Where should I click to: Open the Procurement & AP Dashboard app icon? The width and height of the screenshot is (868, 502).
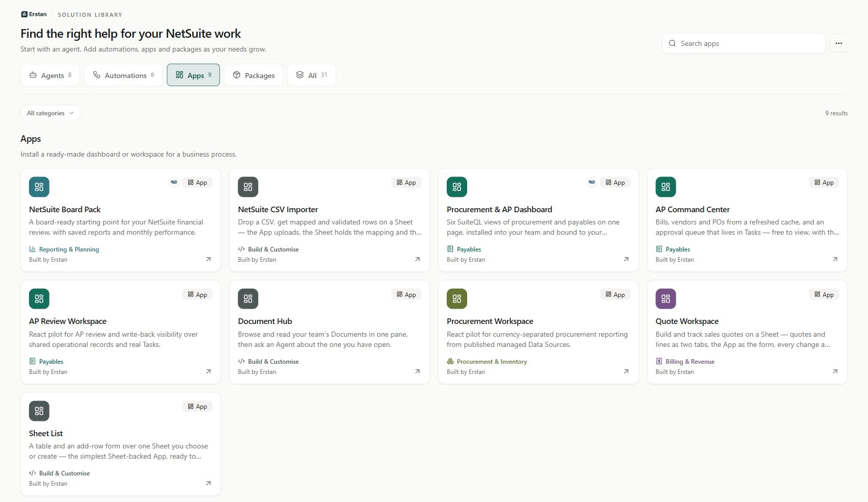coord(457,187)
